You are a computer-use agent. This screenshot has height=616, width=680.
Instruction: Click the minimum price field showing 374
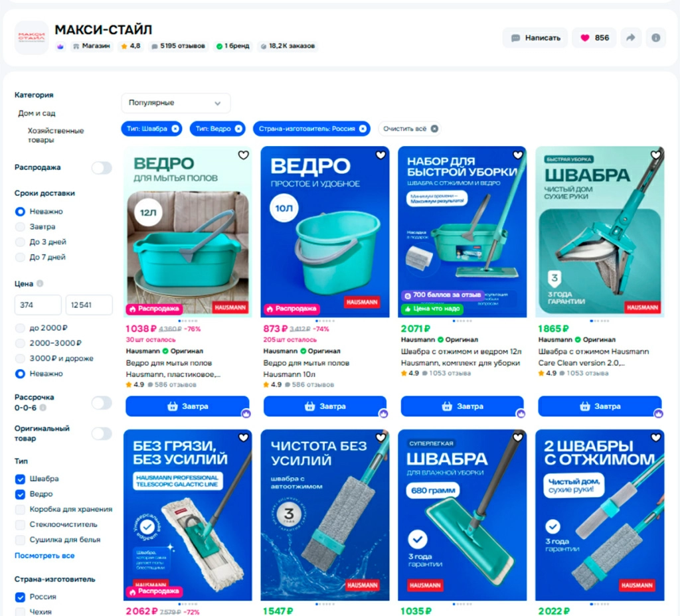point(38,305)
